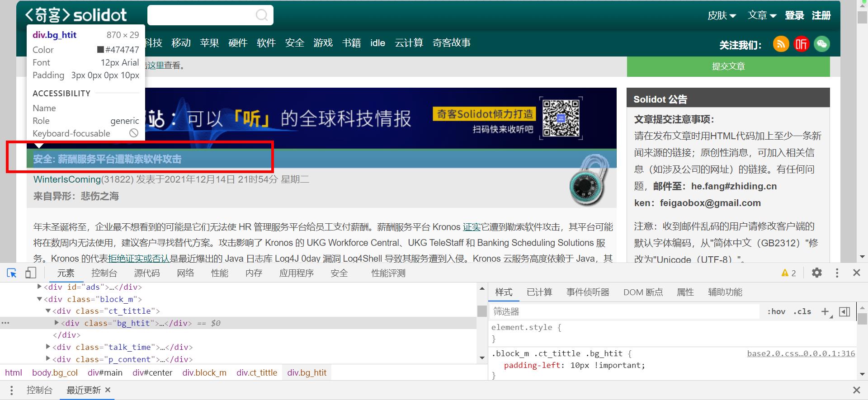
Task: Open the 网络 tab
Action: pos(185,273)
